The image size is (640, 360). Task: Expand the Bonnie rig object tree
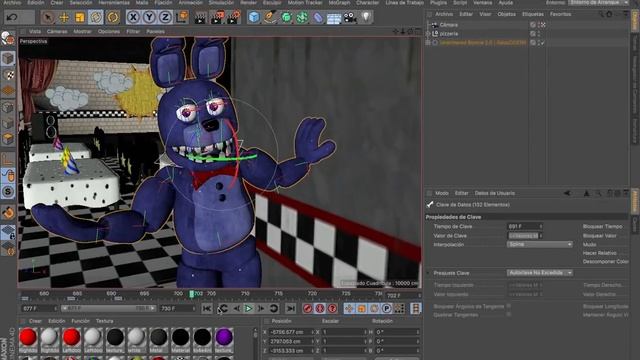point(428,42)
